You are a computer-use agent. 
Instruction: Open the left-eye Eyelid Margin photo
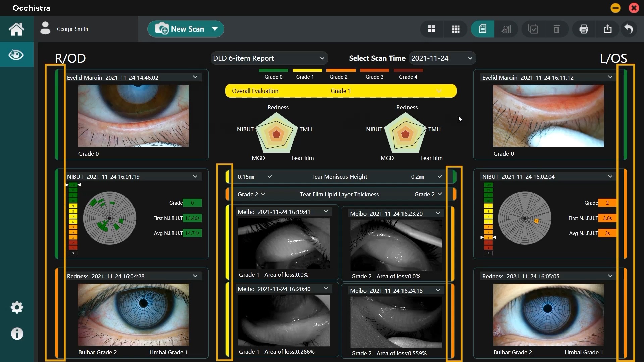point(548,116)
